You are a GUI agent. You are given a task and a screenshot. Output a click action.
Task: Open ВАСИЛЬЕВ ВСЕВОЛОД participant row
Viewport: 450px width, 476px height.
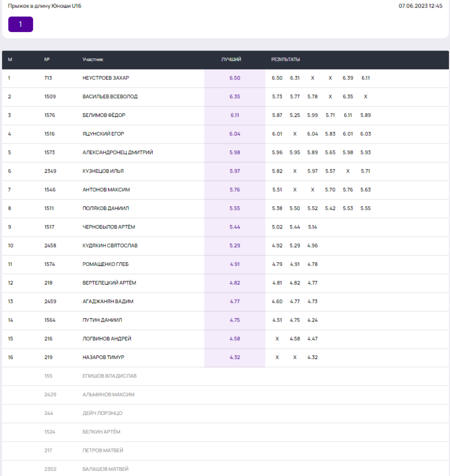(x=110, y=96)
